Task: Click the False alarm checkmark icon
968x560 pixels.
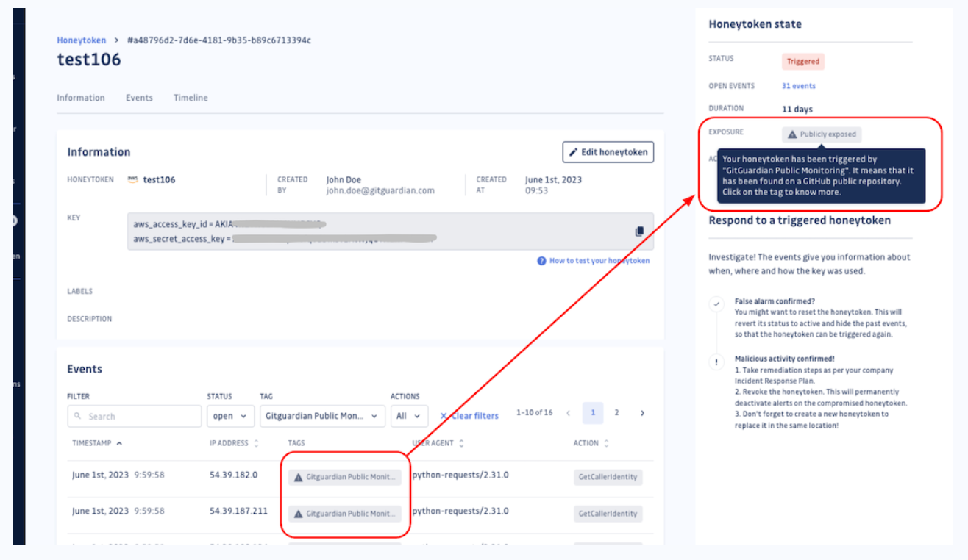Action: pyautogui.click(x=716, y=304)
